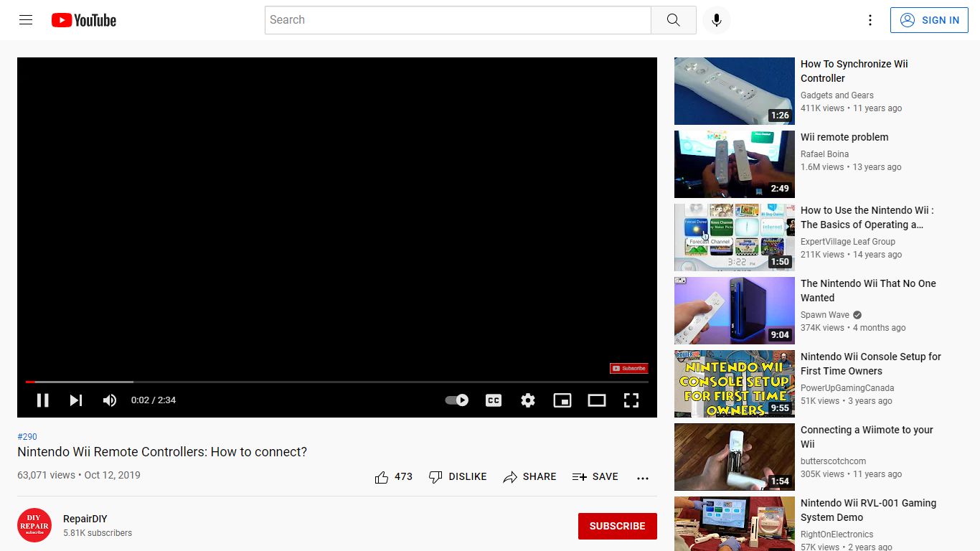The height and width of the screenshot is (551, 980).
Task: Click the '63,071 views' text
Action: [x=46, y=475]
